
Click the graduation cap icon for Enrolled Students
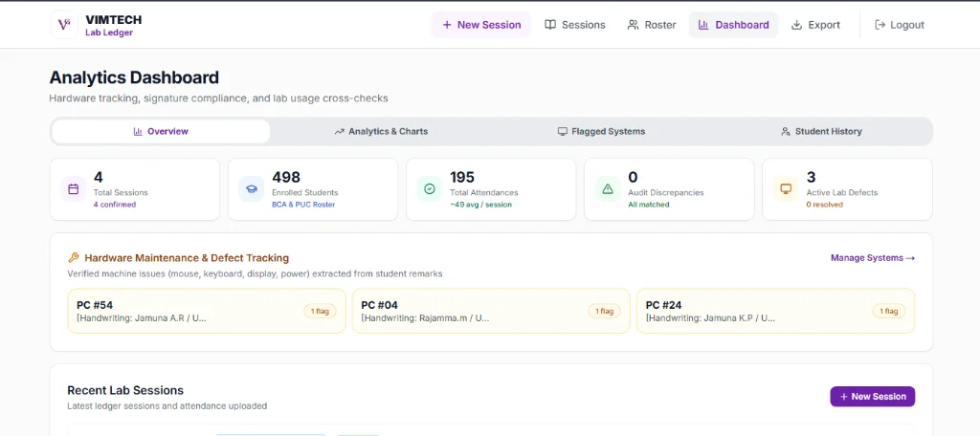click(252, 189)
